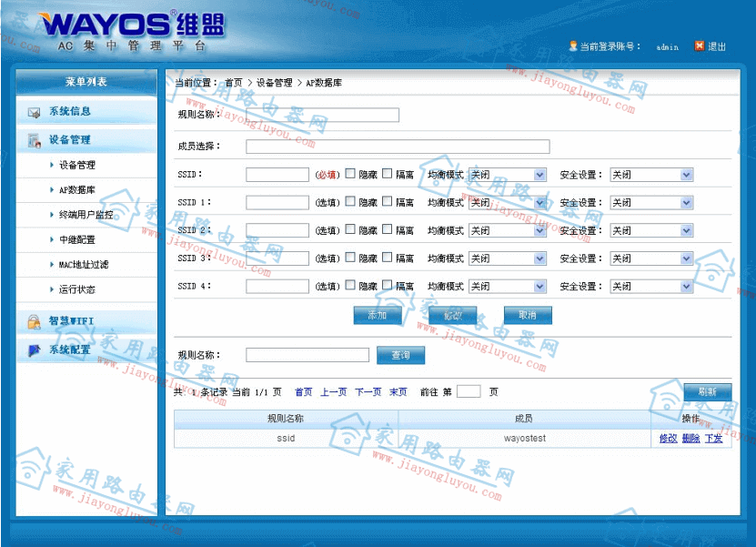This screenshot has width=756, height=547.
Task: Go to MAC地址过滤 in sidebar
Action: tap(83, 265)
